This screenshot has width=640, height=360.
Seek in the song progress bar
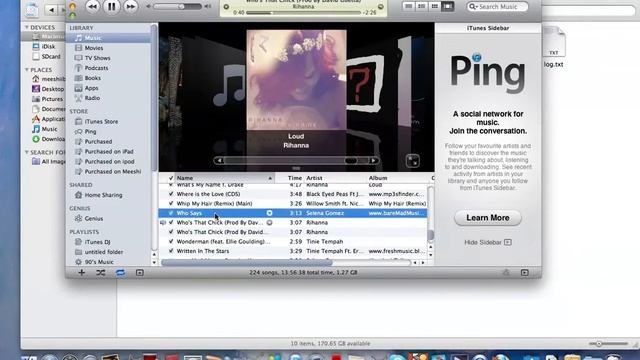303,13
